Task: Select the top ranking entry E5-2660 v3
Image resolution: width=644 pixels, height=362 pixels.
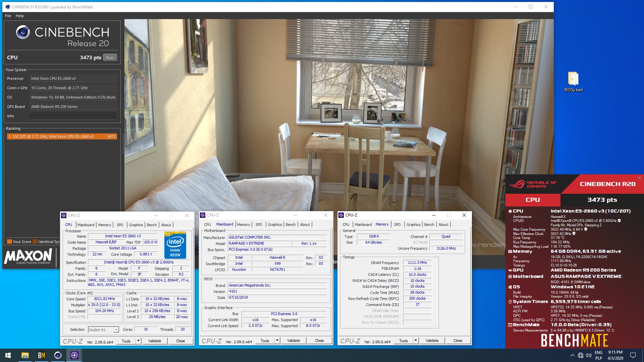Action: (x=62, y=136)
